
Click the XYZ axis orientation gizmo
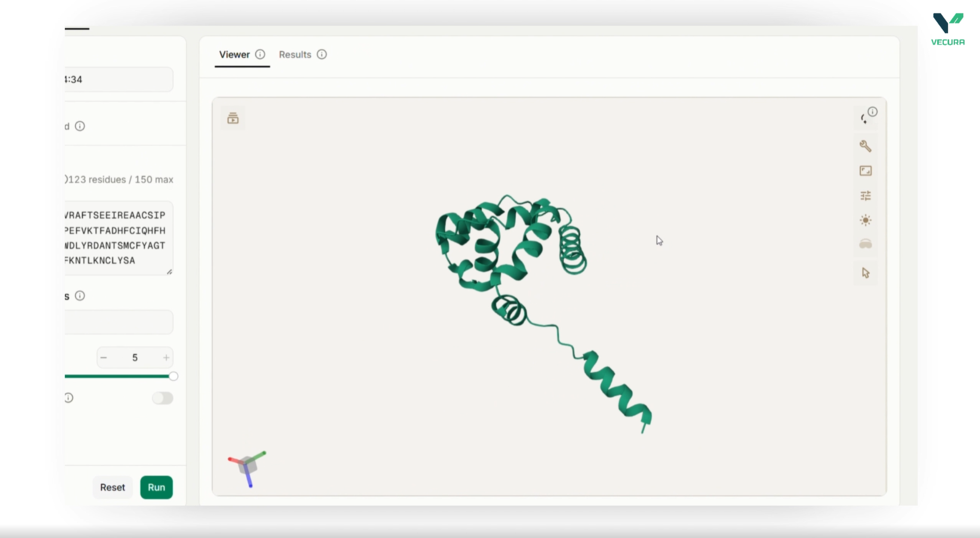point(247,468)
